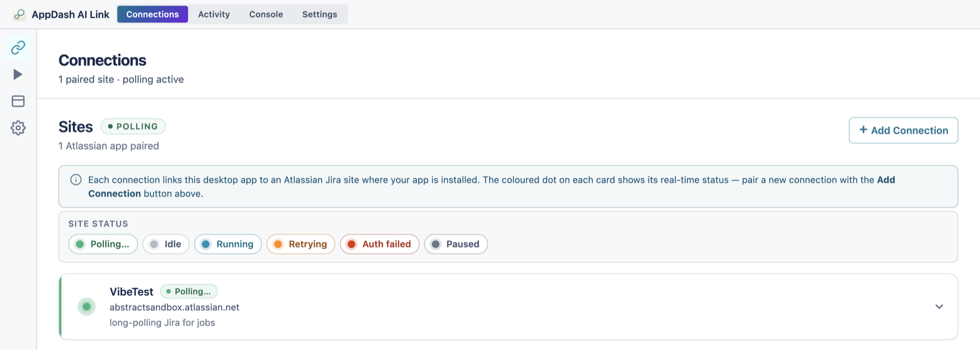Click 'long-polling Jira for jobs' text
The width and height of the screenshot is (980, 350).
tap(162, 322)
